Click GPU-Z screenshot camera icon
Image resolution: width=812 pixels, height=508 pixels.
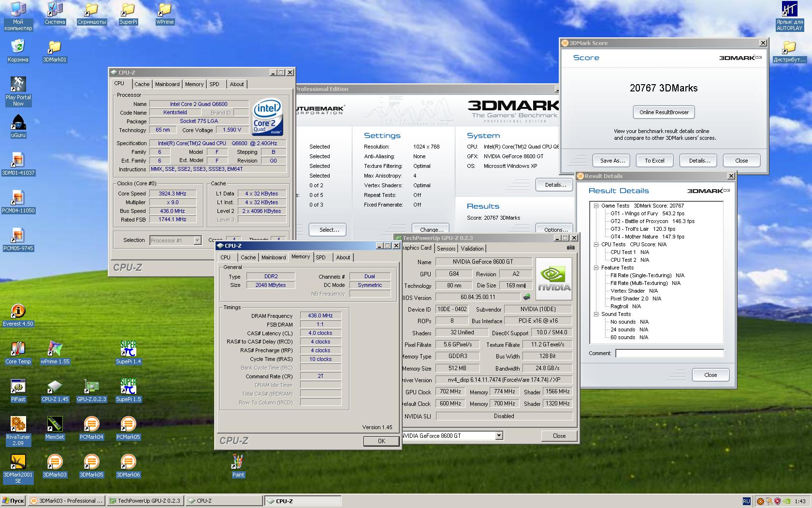tap(571, 248)
